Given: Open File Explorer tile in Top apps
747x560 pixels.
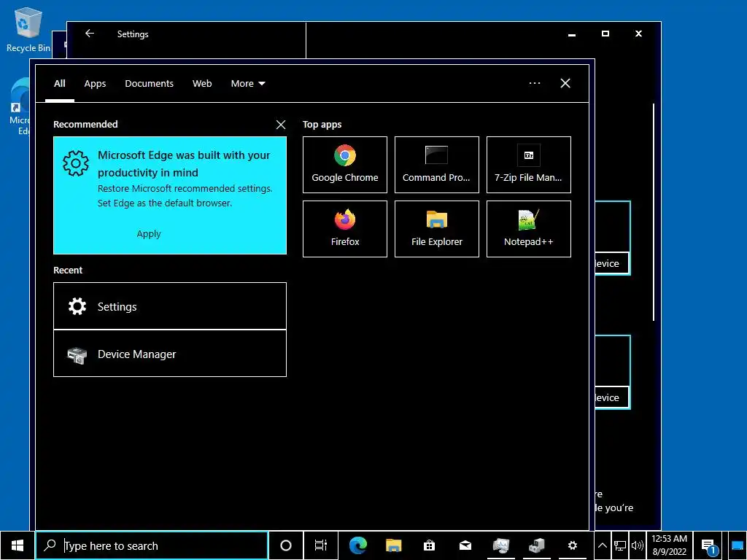Looking at the screenshot, I should 436,228.
